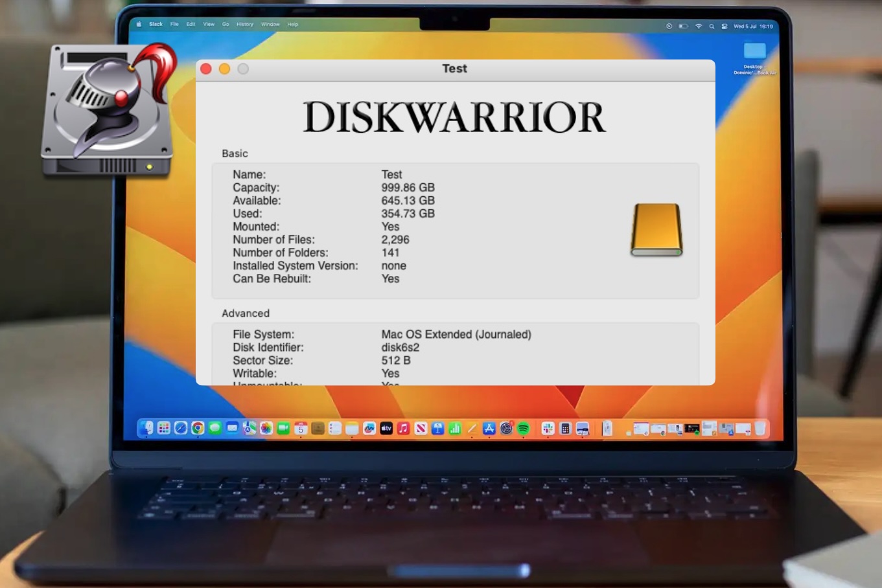Click the file count 2,296

[395, 240]
